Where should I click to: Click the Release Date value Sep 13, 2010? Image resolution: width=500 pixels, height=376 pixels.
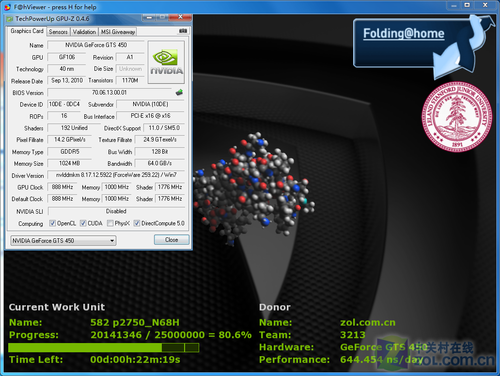pos(67,80)
